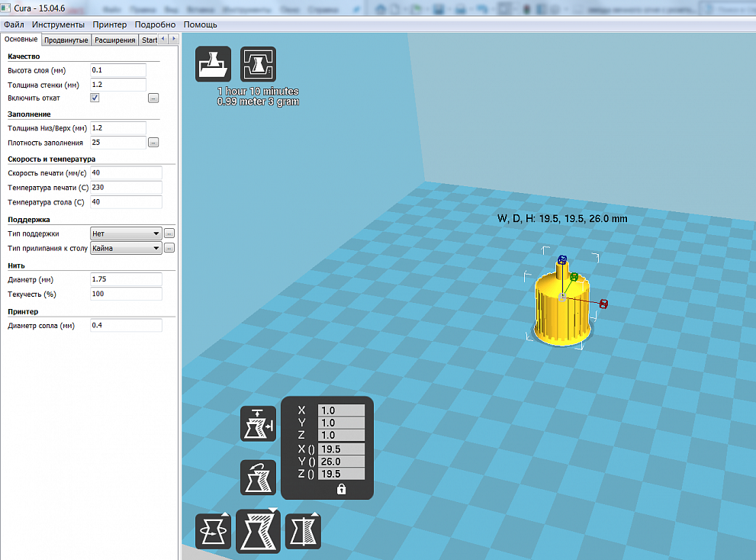Open retraction settings ellipsis button

[153, 98]
